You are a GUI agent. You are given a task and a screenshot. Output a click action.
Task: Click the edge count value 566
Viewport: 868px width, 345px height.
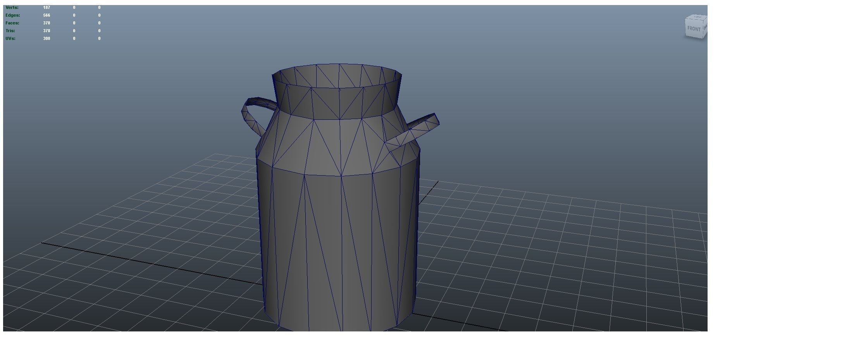point(46,15)
